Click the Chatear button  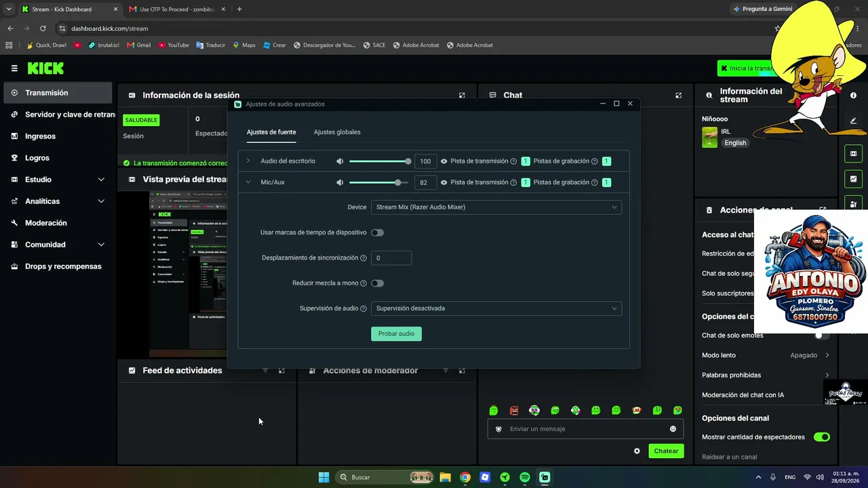666,451
